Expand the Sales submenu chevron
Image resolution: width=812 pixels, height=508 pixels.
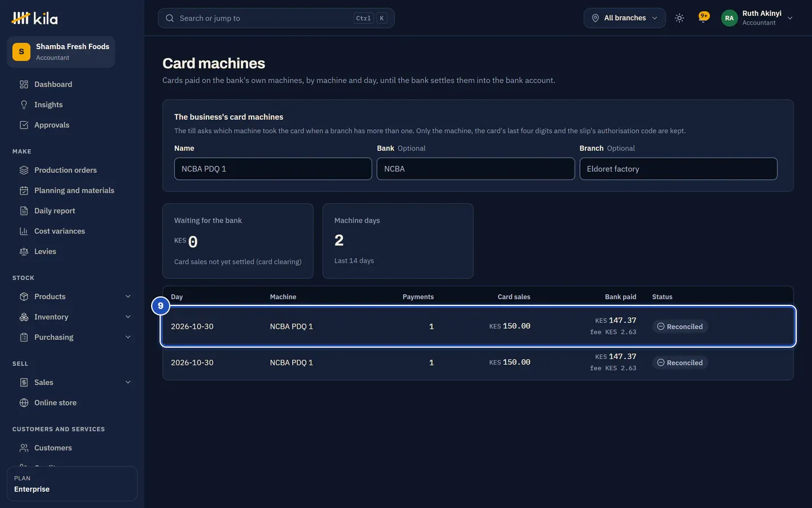coord(128,382)
